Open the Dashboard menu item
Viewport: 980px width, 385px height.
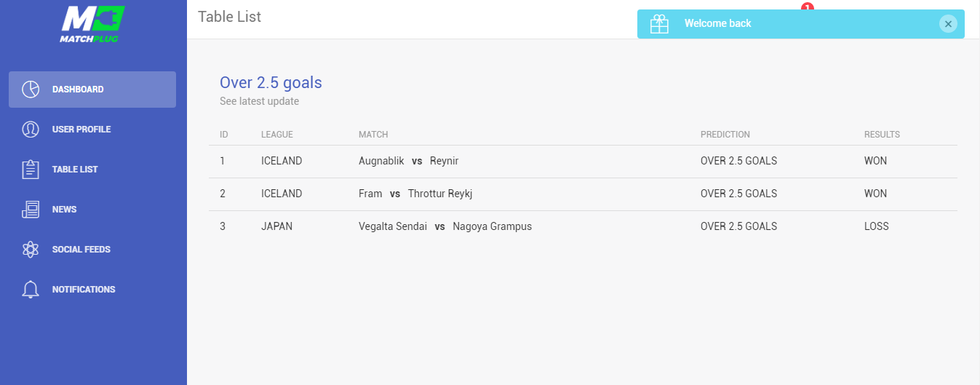92,90
